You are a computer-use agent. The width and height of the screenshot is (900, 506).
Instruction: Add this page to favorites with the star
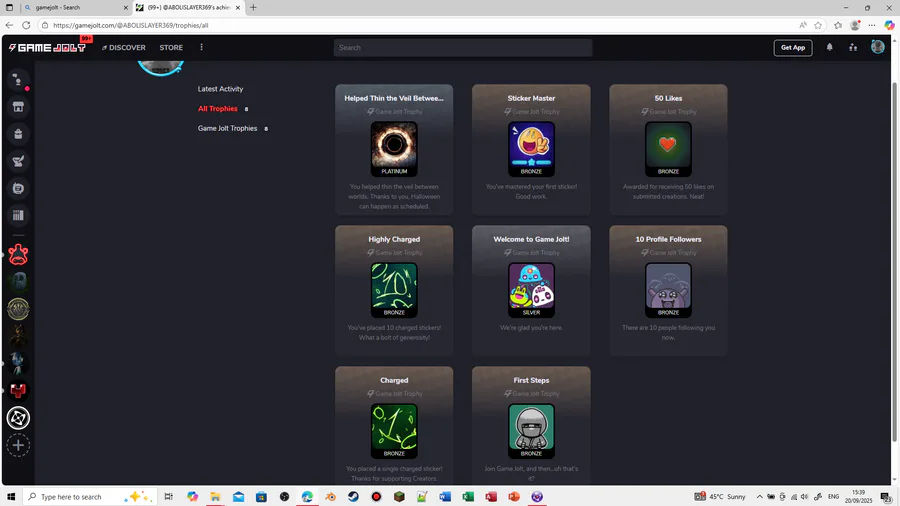click(x=818, y=25)
